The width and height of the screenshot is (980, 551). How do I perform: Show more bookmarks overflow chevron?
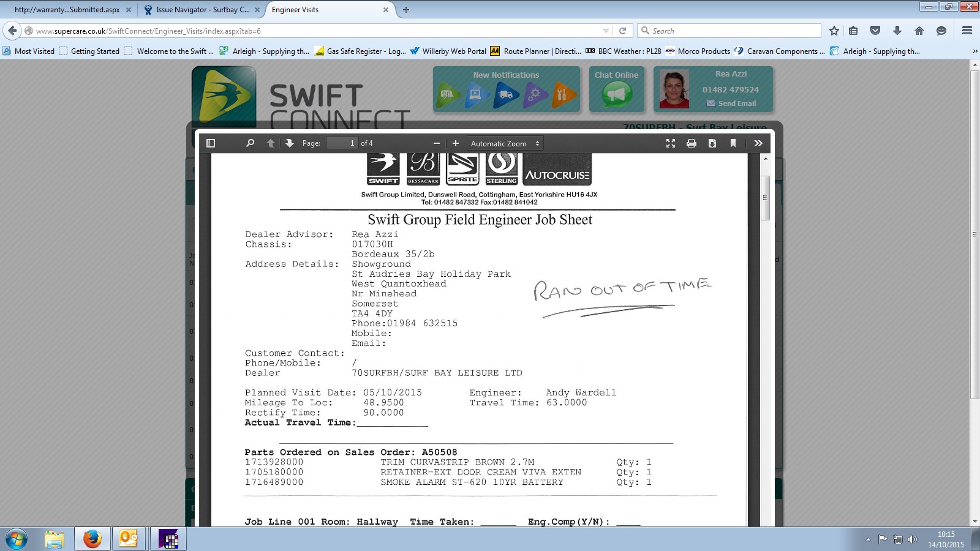pos(974,51)
